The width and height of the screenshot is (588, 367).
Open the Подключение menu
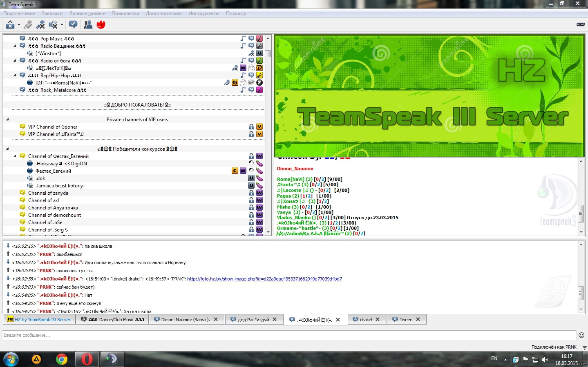click(x=19, y=13)
